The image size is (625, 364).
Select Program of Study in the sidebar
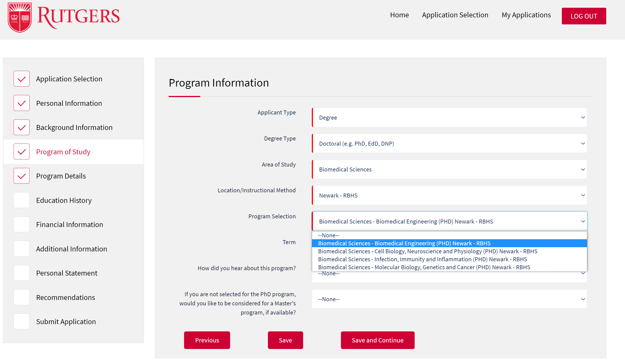(63, 152)
